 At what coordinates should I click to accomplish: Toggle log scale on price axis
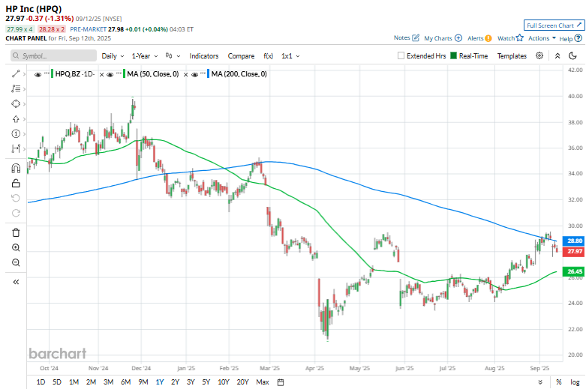pyautogui.click(x=575, y=382)
